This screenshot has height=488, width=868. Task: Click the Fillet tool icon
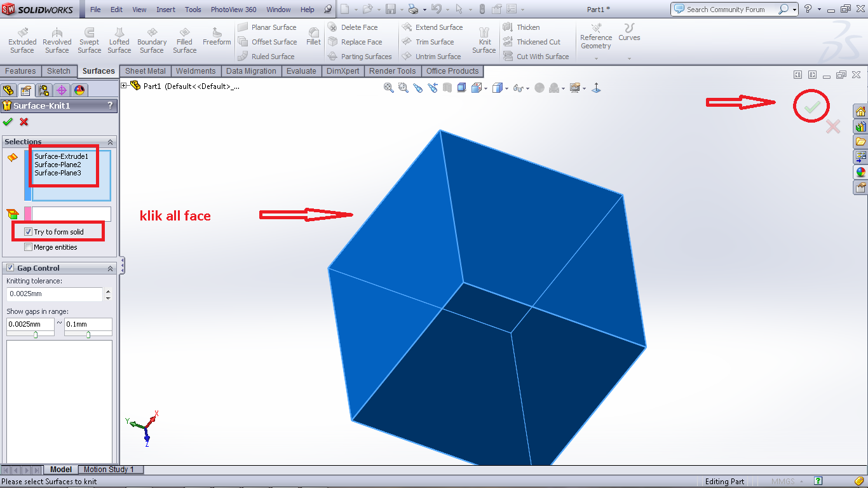pyautogui.click(x=313, y=36)
